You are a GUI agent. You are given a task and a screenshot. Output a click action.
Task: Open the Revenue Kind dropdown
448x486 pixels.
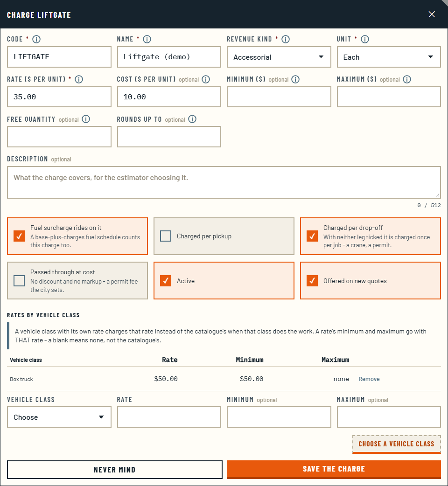point(279,57)
